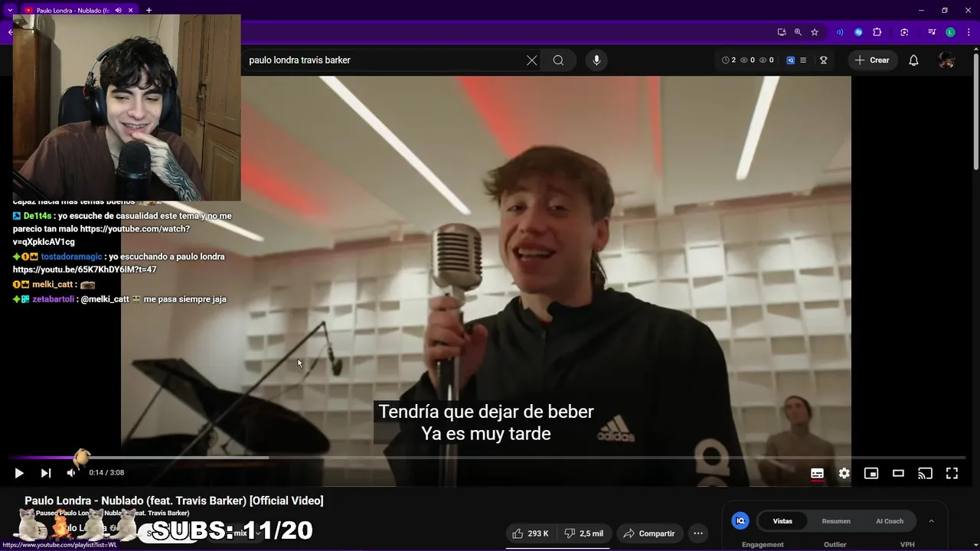
Task: Toggle subtitles in the video player
Action: click(x=817, y=473)
